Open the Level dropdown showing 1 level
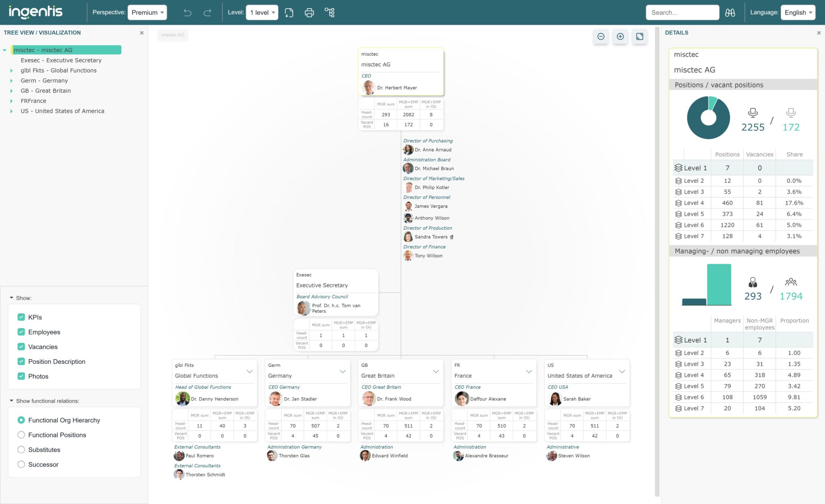The image size is (825, 504). (x=261, y=12)
